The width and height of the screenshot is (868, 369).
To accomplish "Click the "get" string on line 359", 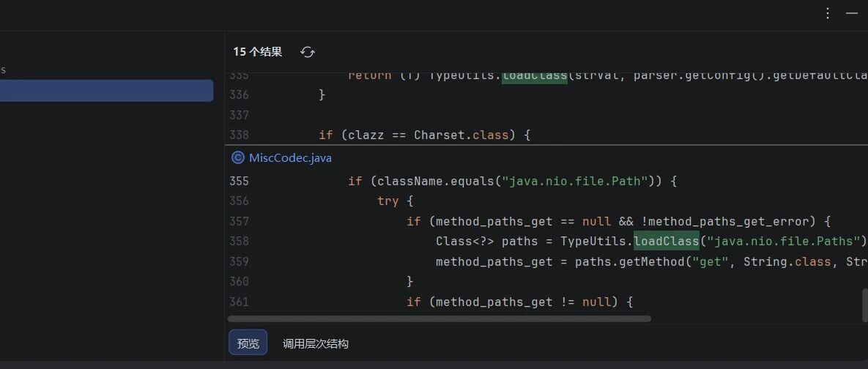I will [711, 261].
